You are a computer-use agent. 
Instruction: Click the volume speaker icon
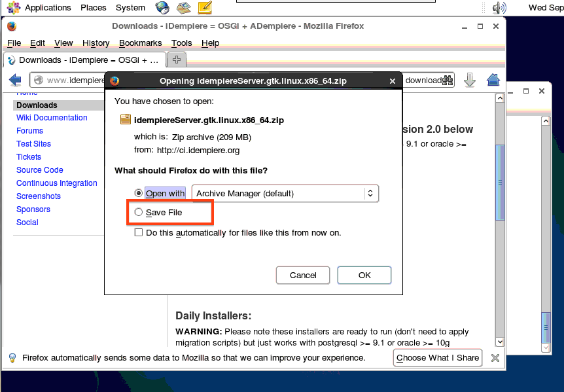(499, 8)
